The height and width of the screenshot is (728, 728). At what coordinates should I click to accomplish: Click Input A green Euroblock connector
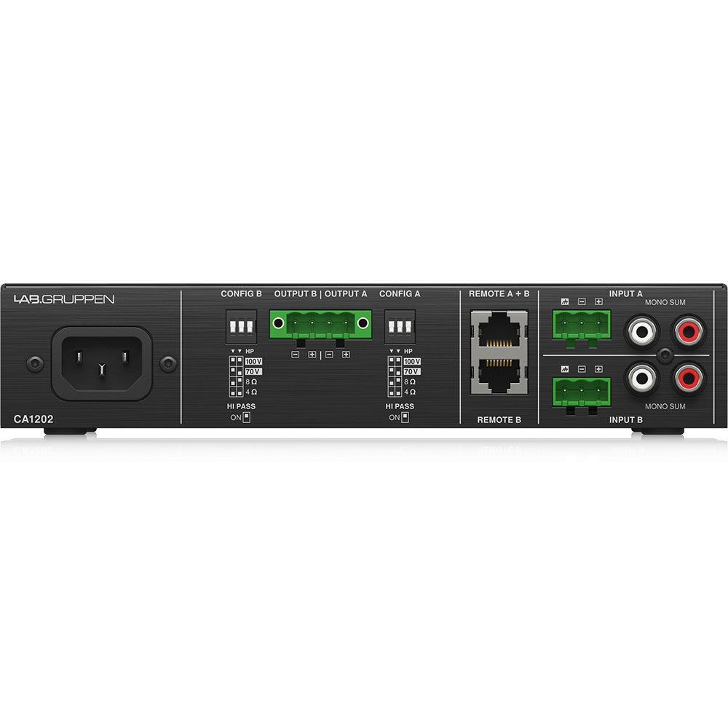click(x=581, y=324)
